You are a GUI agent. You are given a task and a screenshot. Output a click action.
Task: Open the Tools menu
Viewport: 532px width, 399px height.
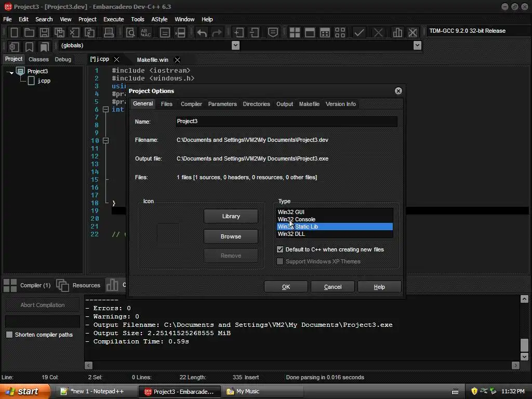coord(138,19)
